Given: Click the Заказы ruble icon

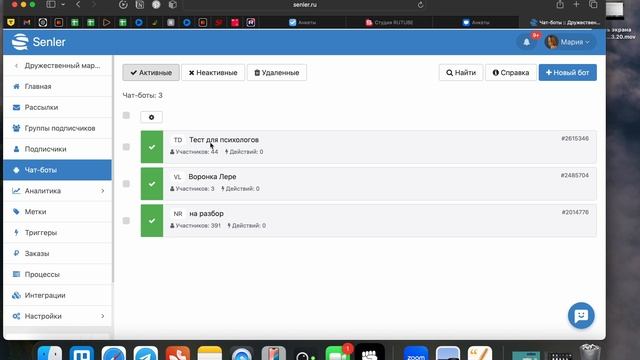Looking at the screenshot, I should point(16,253).
